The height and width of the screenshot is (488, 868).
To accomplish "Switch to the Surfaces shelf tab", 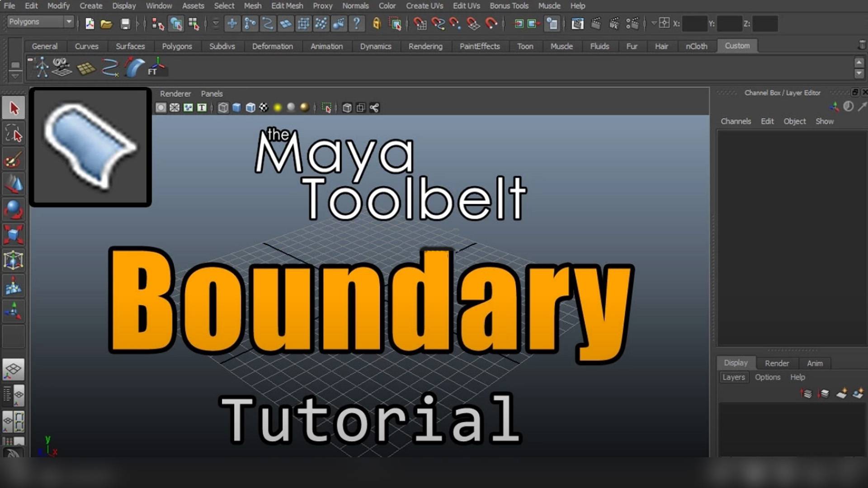I will [130, 46].
